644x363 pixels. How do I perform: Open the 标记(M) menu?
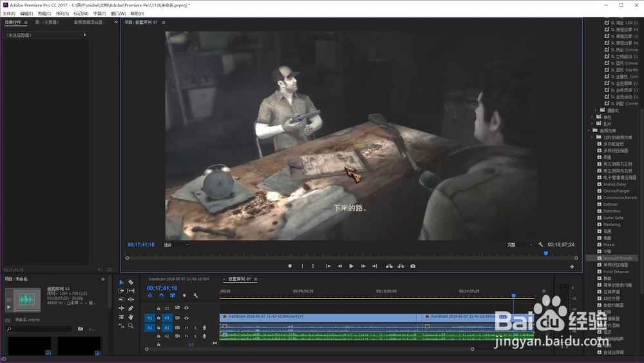[x=81, y=14]
